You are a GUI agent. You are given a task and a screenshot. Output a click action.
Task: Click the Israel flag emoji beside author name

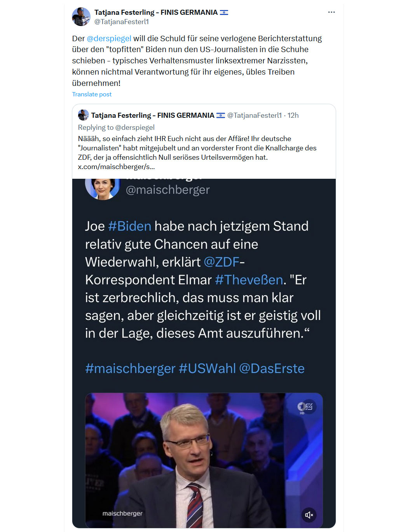[x=224, y=12]
